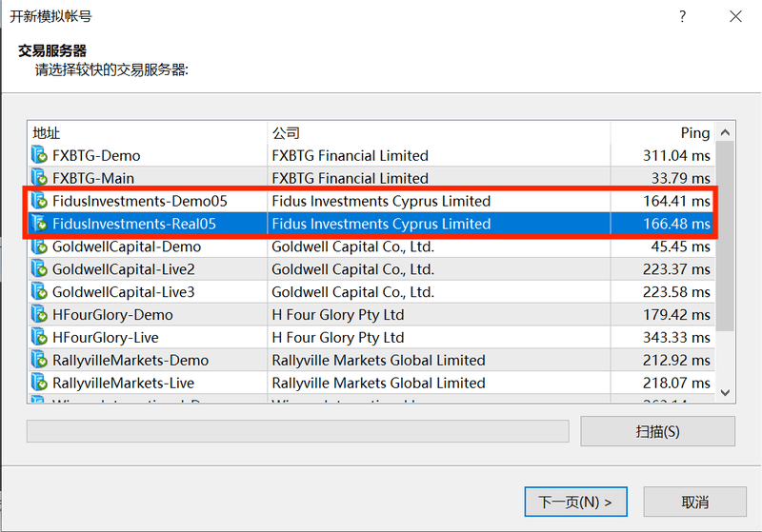
Task: Click the 212.92 ms ping value
Action: [676, 360]
